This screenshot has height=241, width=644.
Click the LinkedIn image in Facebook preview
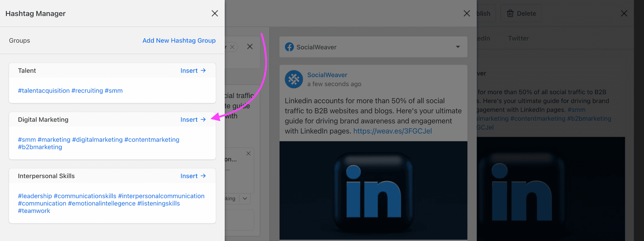[373, 190]
